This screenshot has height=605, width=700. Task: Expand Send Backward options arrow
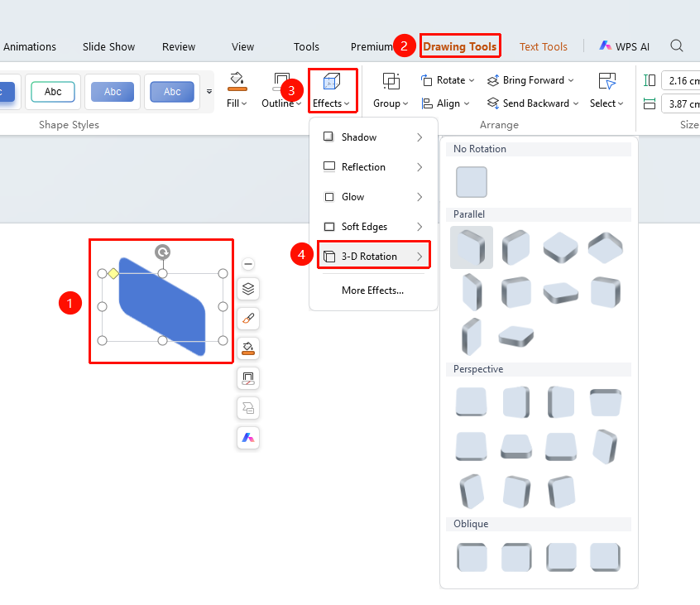pyautogui.click(x=576, y=103)
